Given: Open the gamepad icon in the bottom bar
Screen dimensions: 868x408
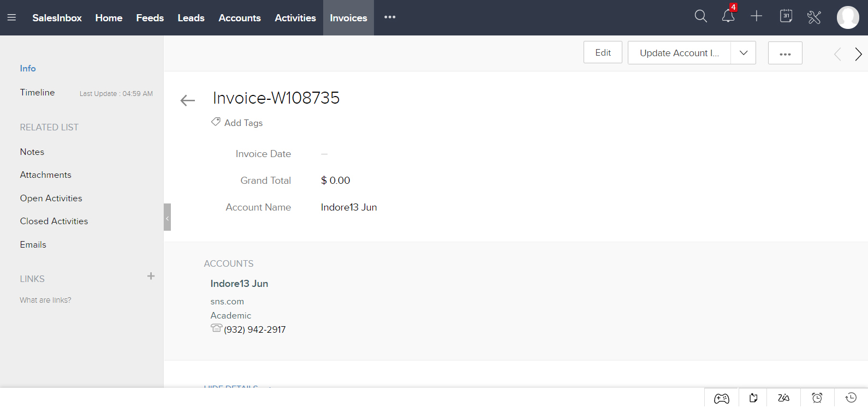Looking at the screenshot, I should (x=722, y=398).
